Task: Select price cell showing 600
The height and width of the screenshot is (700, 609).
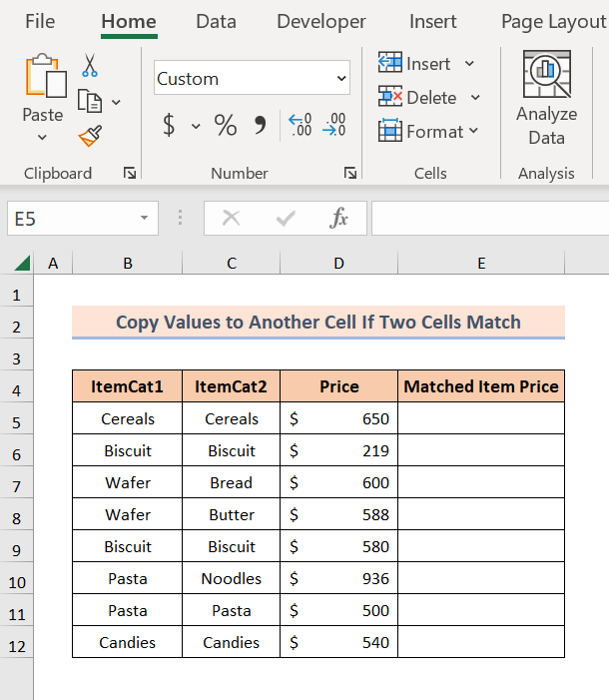Action: (338, 482)
